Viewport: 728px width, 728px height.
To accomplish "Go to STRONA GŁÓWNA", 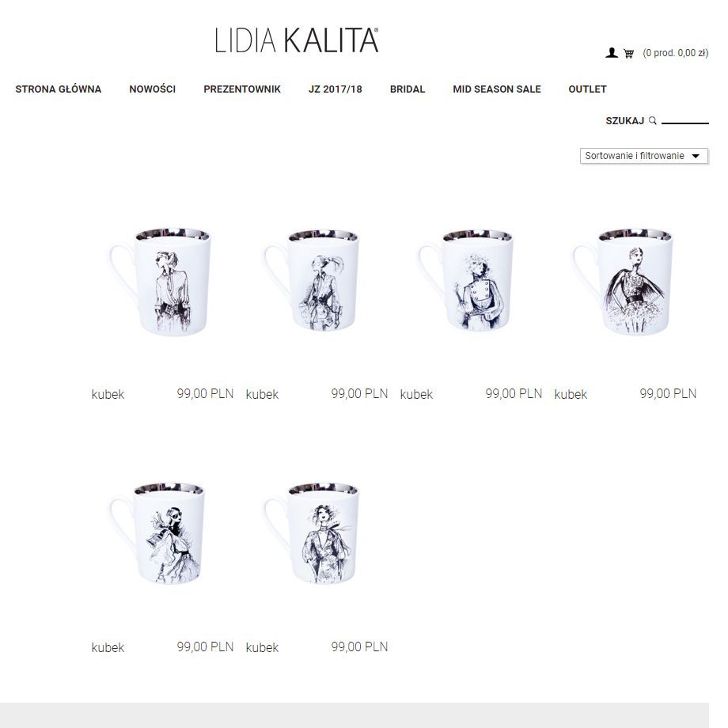I will click(x=58, y=89).
